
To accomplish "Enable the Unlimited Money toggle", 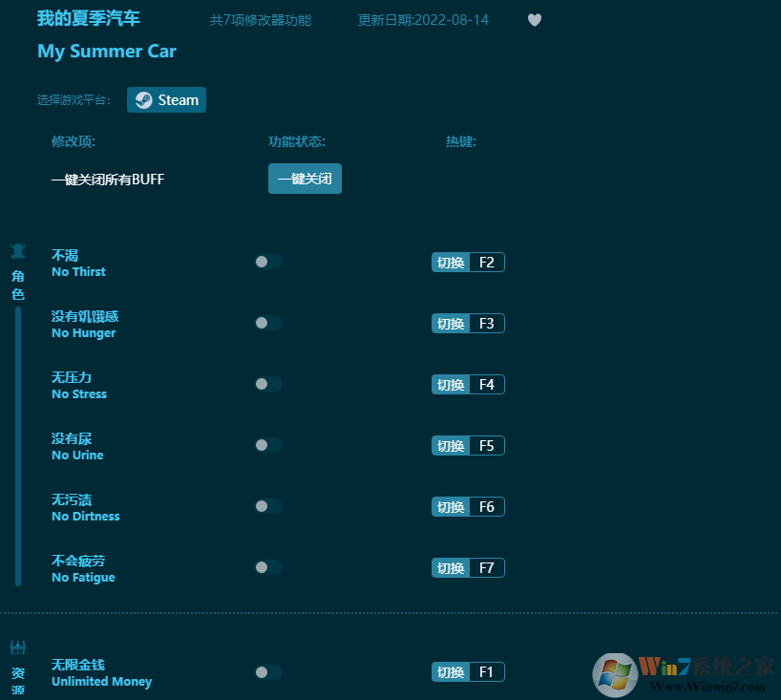I will [x=268, y=671].
